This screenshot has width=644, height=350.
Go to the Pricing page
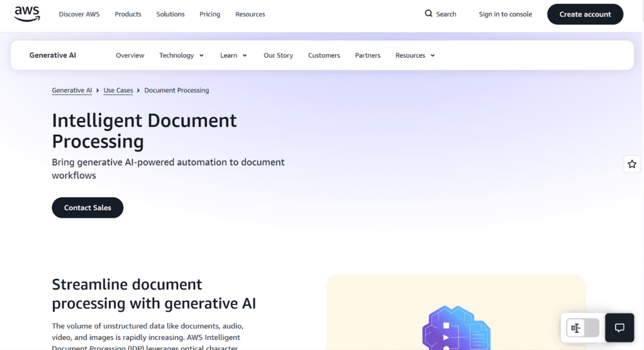pos(209,14)
